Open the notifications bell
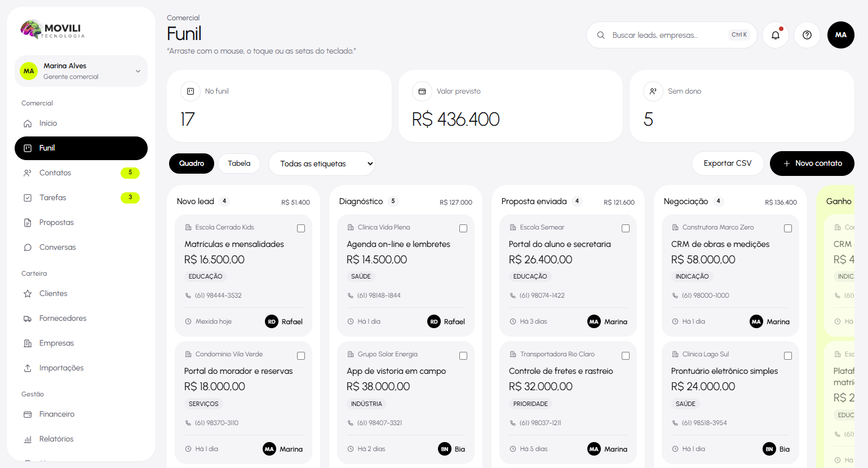 pyautogui.click(x=776, y=35)
